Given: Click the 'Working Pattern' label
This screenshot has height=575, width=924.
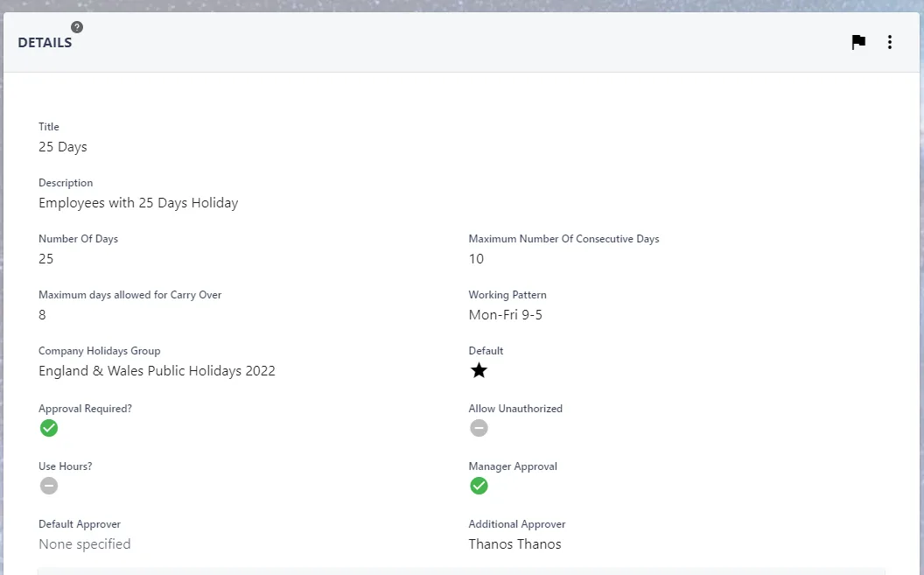Looking at the screenshot, I should [x=507, y=295].
